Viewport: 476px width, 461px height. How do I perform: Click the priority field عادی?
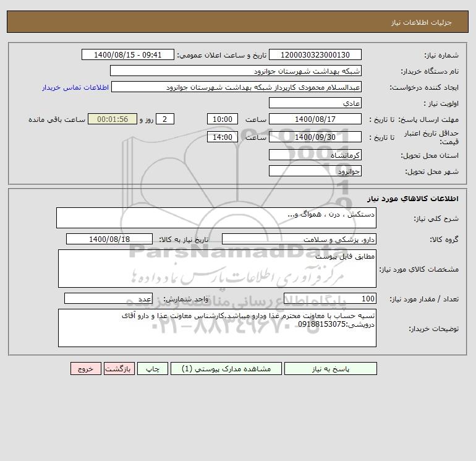[x=315, y=103]
